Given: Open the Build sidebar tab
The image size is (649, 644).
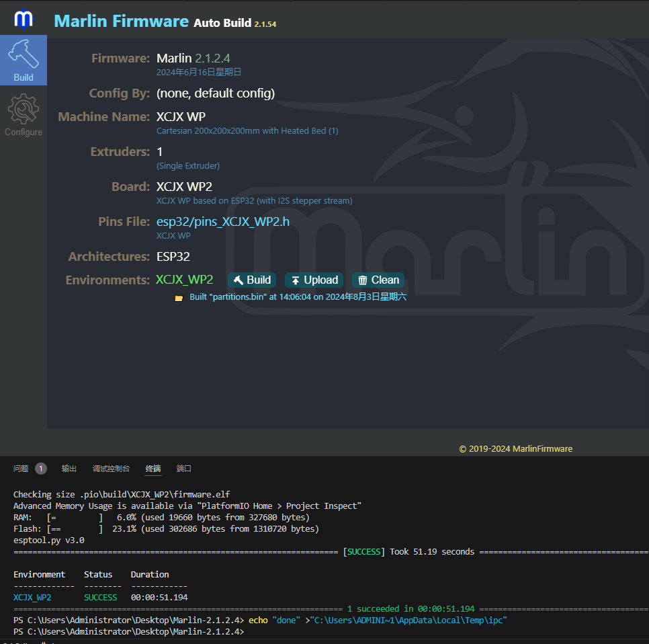Looking at the screenshot, I should pos(23,61).
